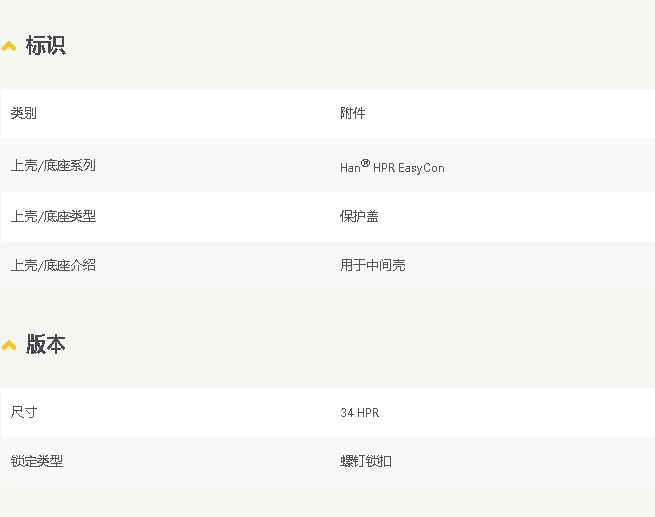Click the 版本 section heading
The height and width of the screenshot is (517, 655).
click(46, 344)
